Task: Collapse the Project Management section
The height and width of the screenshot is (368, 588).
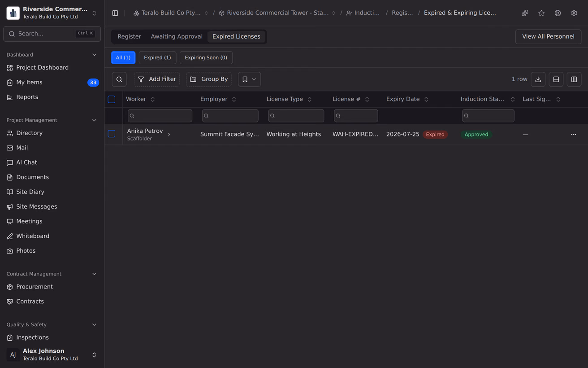Action: pos(94,120)
